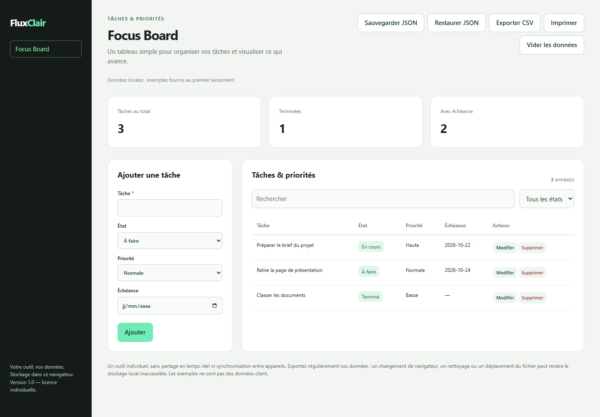Viewport: 600px width, 417px height.
Task: Click the FluxClair logo
Action: click(x=28, y=23)
